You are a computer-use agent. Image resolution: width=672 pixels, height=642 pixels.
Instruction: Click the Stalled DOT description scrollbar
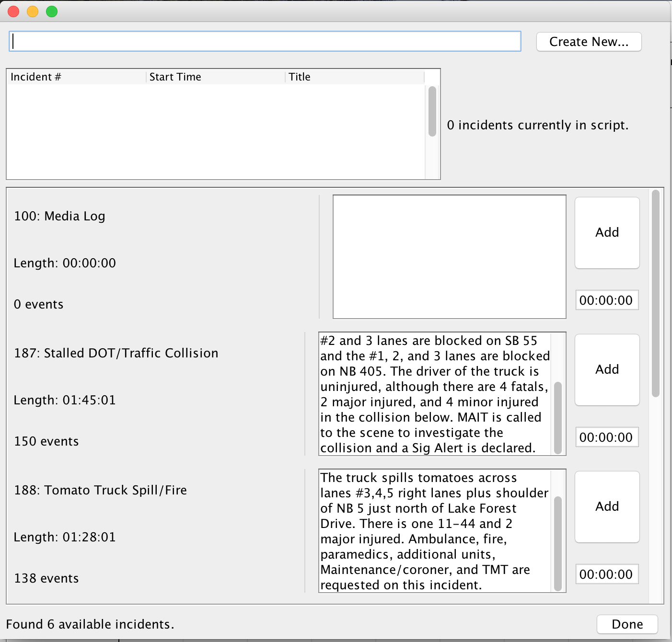click(558, 418)
